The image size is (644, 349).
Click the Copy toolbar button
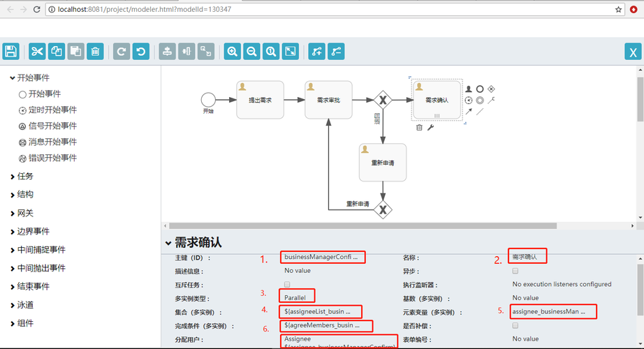pos(57,52)
